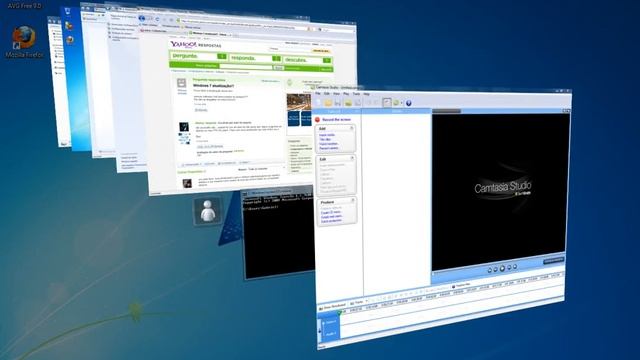Click the Record the screen link
The height and width of the screenshot is (360, 640).
pyautogui.click(x=336, y=120)
